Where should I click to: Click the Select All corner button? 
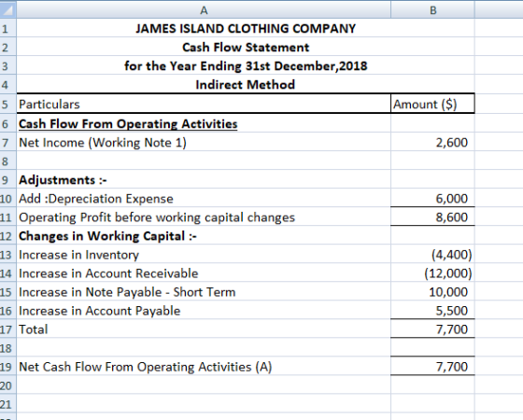(x=7, y=9)
